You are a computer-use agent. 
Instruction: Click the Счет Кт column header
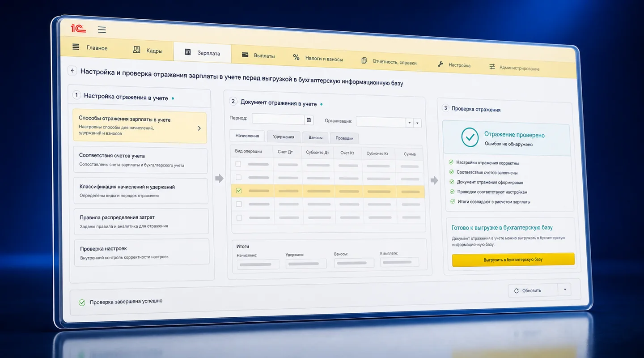click(x=347, y=153)
